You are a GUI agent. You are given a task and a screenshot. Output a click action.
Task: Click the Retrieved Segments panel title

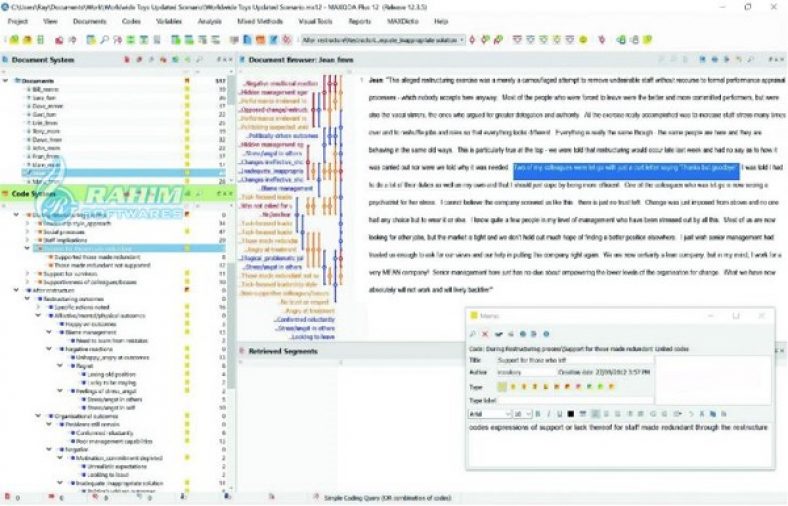coord(283,351)
